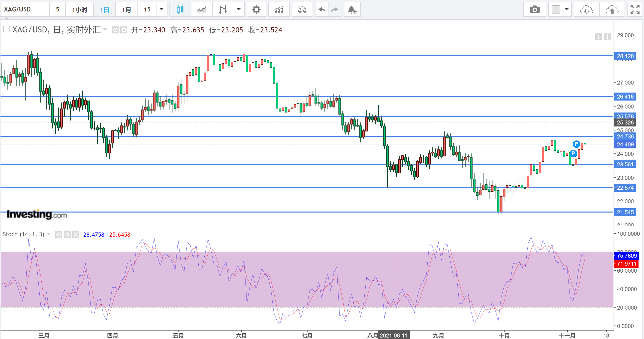The image size is (644, 339).
Task: Click the 21.545 horizontal line label
Action: pos(625,212)
